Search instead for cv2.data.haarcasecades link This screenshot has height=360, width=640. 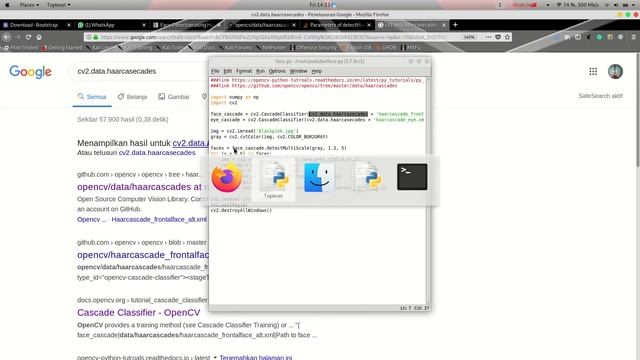coord(157,153)
